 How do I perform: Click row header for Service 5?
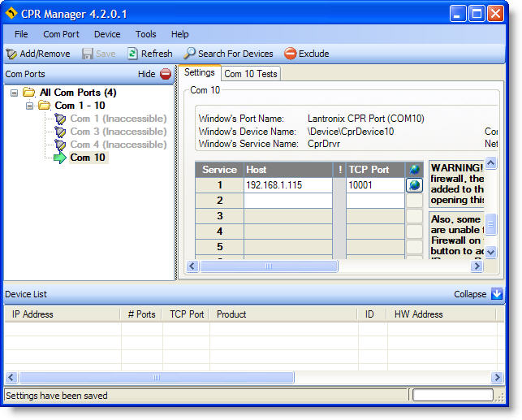(219, 246)
